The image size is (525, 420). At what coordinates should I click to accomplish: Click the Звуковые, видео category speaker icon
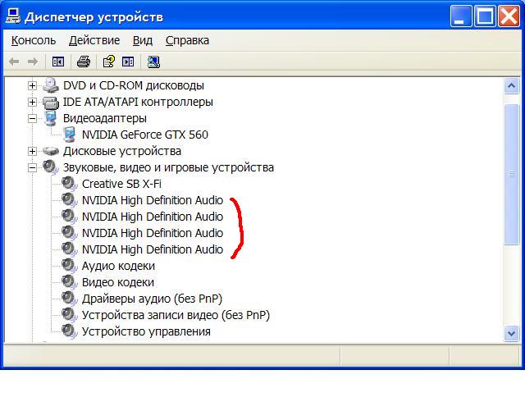51,167
